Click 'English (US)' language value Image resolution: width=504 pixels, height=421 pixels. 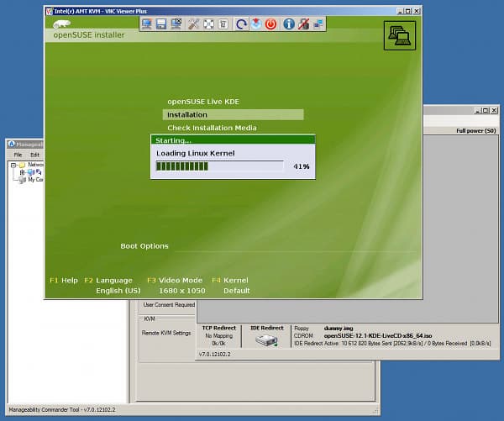[118, 291]
